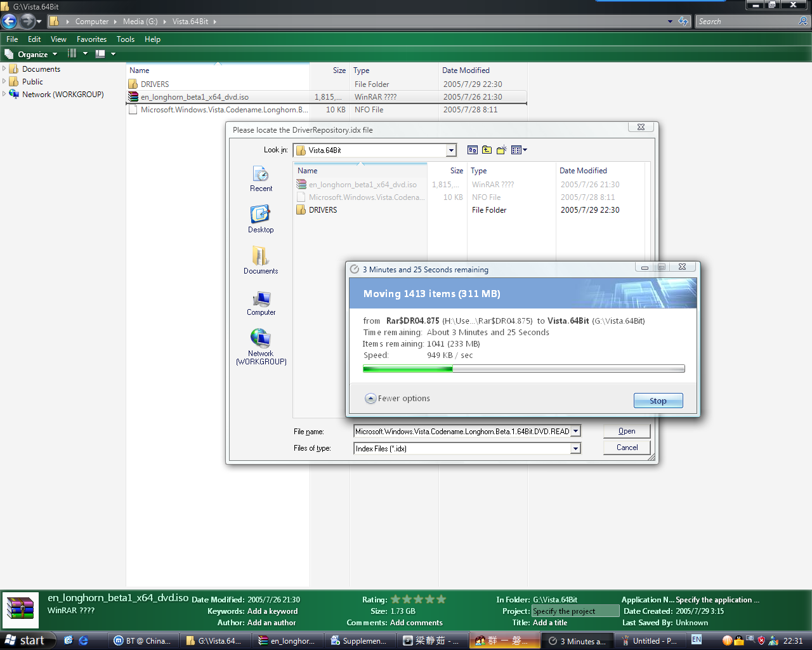
Task: Click Computer in the address breadcrumb
Action: 92,22
